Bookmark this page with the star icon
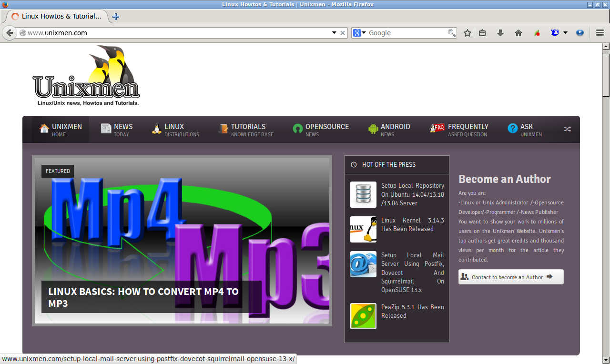The image size is (610, 364). coord(468,33)
